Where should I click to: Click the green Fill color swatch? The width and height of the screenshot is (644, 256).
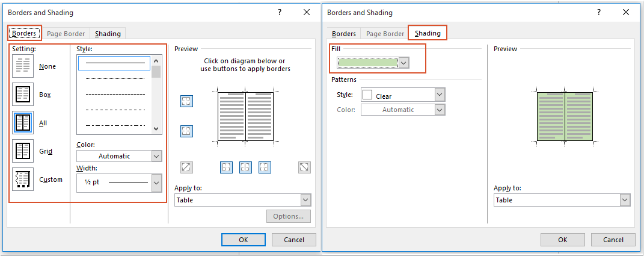(x=368, y=63)
